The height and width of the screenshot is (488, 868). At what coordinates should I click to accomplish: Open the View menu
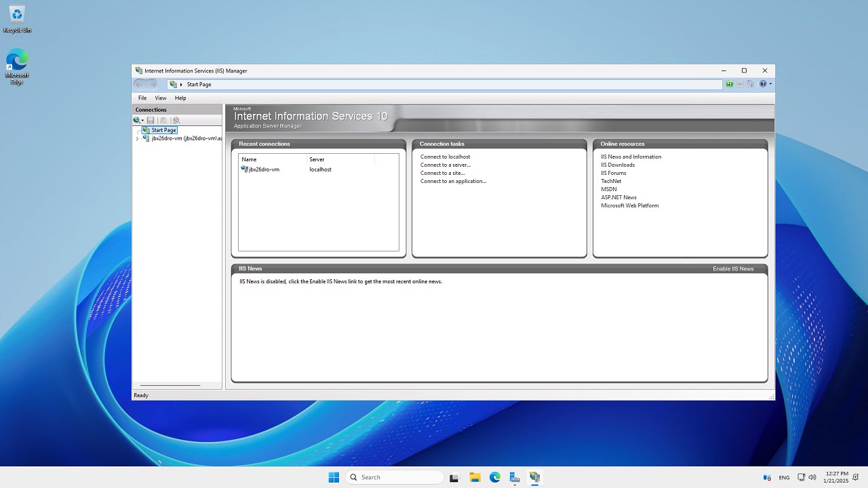tap(161, 98)
